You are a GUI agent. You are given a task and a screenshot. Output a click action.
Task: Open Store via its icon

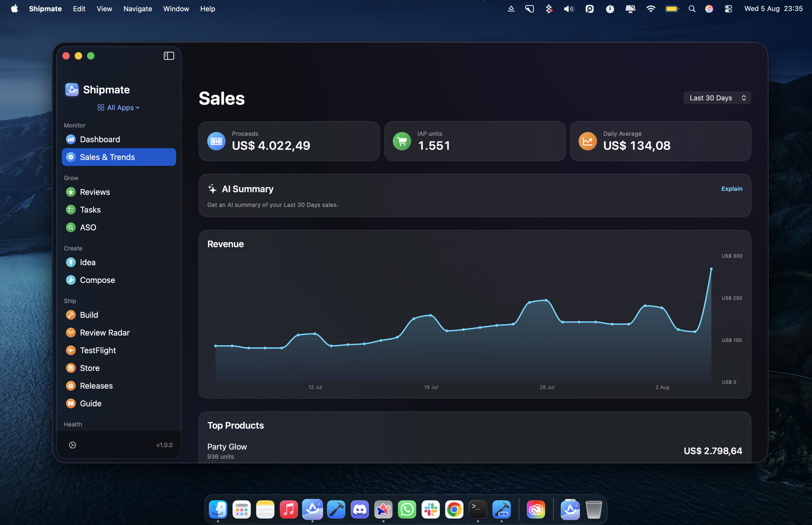pos(70,368)
